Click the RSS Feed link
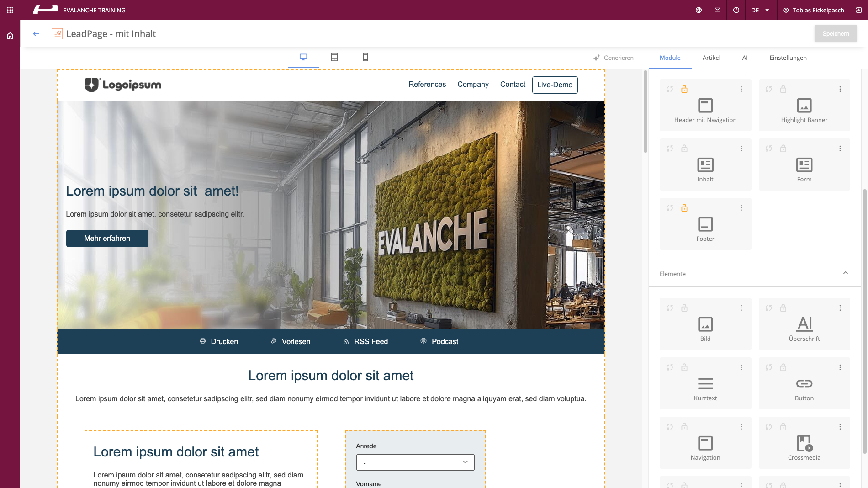 pyautogui.click(x=365, y=341)
